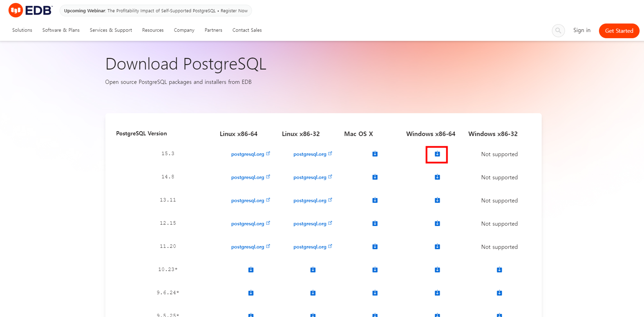Click the Upcoming Webinar Register Now banner
Screen dimensions: 644x317
click(156, 11)
